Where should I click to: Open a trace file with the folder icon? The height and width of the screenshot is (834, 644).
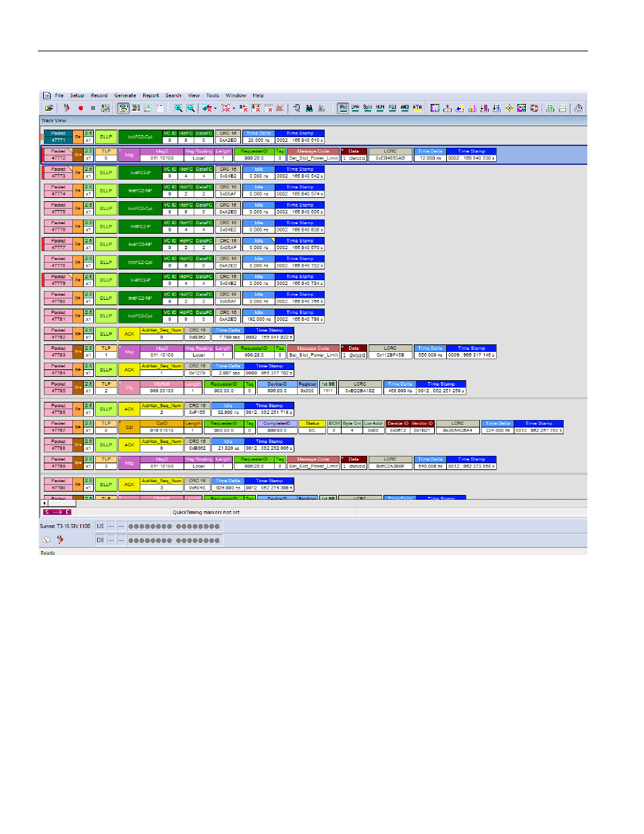[50, 108]
